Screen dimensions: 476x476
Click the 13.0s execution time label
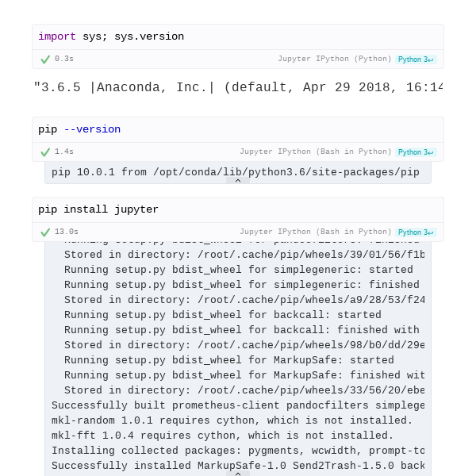(67, 232)
